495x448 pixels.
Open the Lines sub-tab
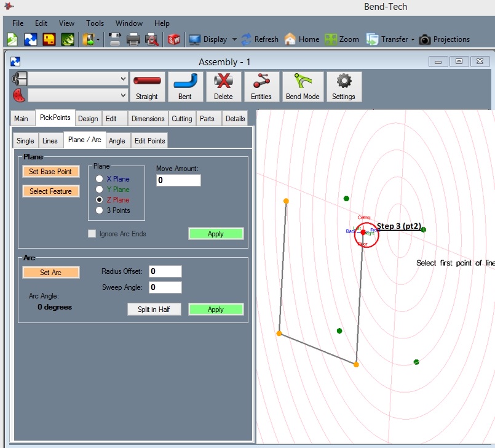[50, 140]
